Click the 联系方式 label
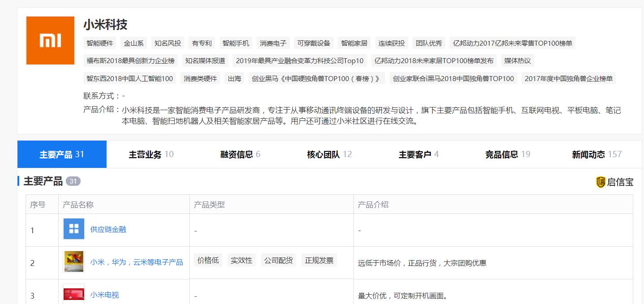644x304 pixels. point(101,96)
